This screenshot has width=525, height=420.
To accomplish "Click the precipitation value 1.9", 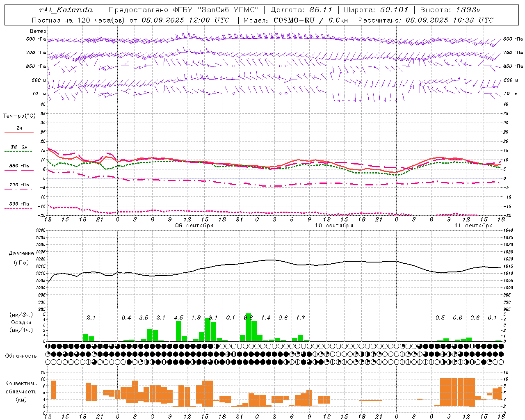I will click(x=196, y=318).
